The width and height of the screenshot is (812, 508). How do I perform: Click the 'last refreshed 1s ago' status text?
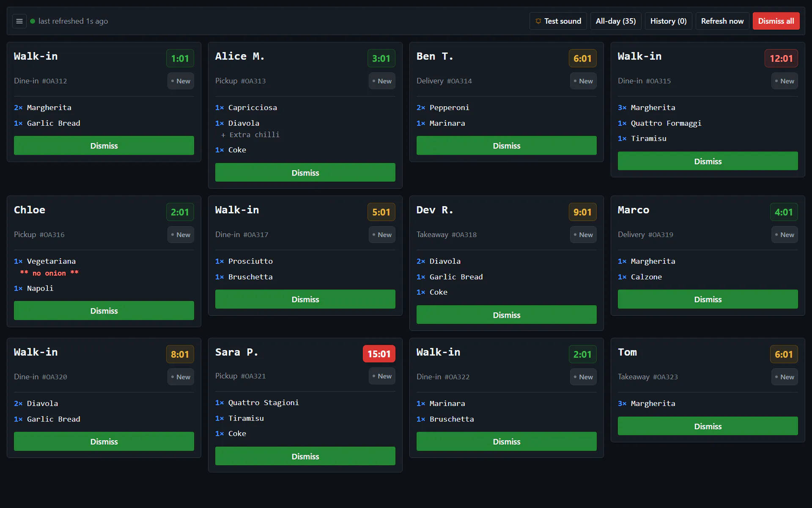[x=73, y=21]
